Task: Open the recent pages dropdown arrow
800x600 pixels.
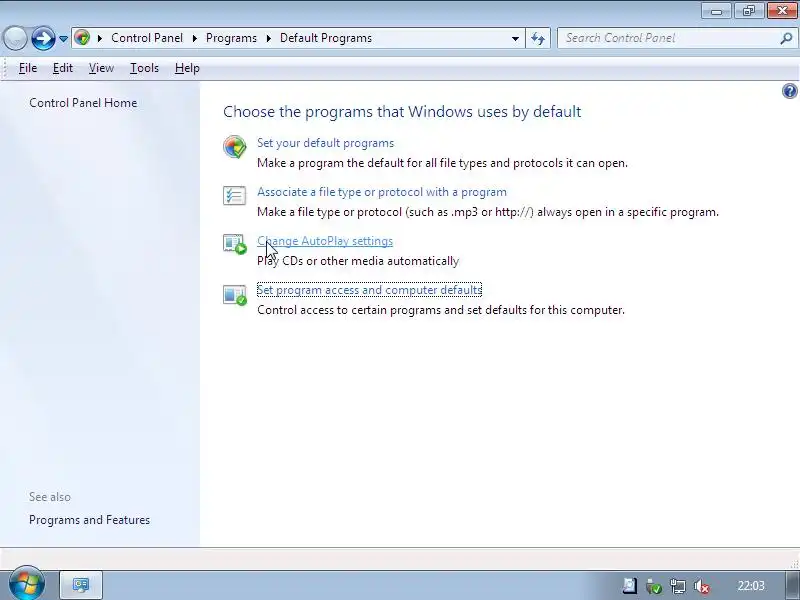Action: click(x=63, y=38)
